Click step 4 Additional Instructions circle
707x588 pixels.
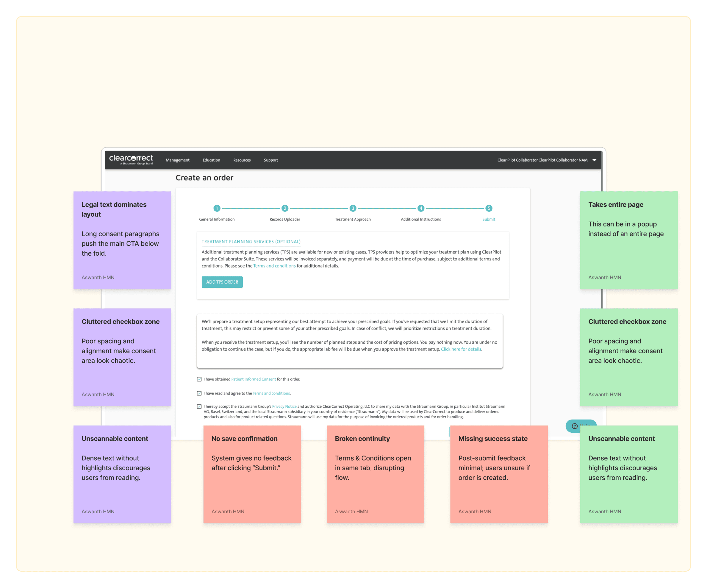421,208
